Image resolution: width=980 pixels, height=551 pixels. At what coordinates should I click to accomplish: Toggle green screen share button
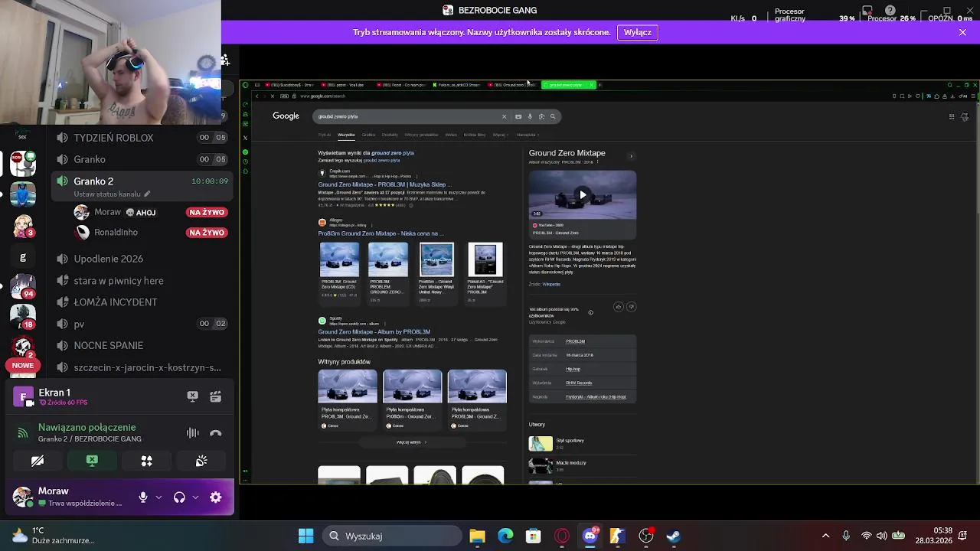tap(92, 461)
